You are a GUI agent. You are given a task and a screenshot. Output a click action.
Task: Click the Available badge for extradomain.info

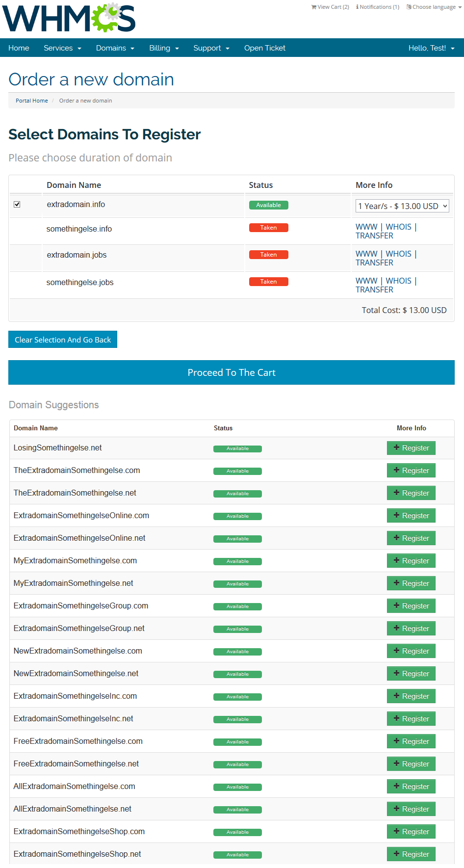pos(268,205)
